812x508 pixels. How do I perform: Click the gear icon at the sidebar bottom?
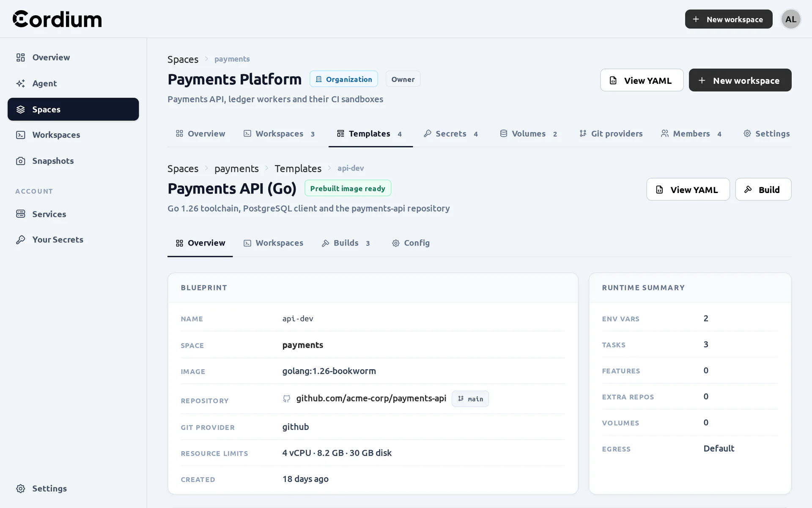click(x=20, y=489)
